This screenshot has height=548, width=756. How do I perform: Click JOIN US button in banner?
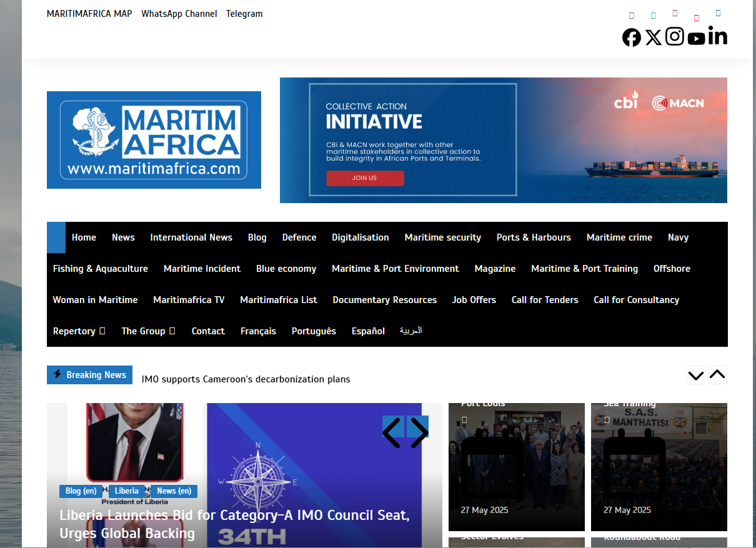tap(365, 178)
